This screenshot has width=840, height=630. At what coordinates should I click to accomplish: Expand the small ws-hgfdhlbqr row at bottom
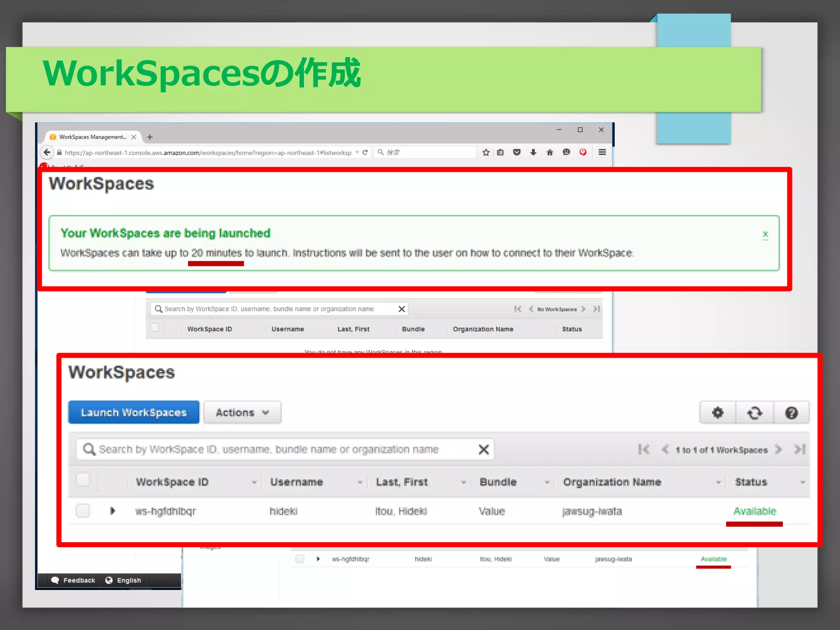click(x=318, y=559)
